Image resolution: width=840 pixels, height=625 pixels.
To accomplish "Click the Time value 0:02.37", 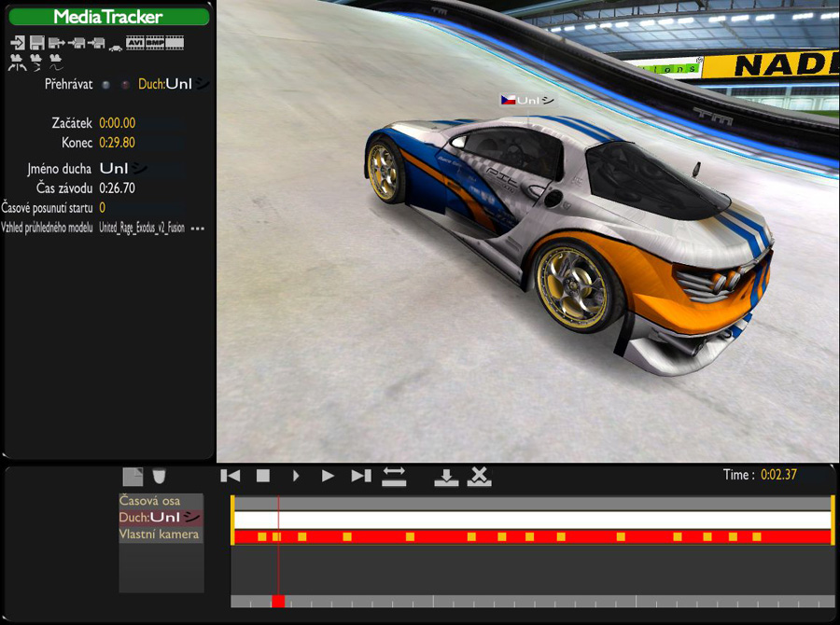I will [778, 475].
